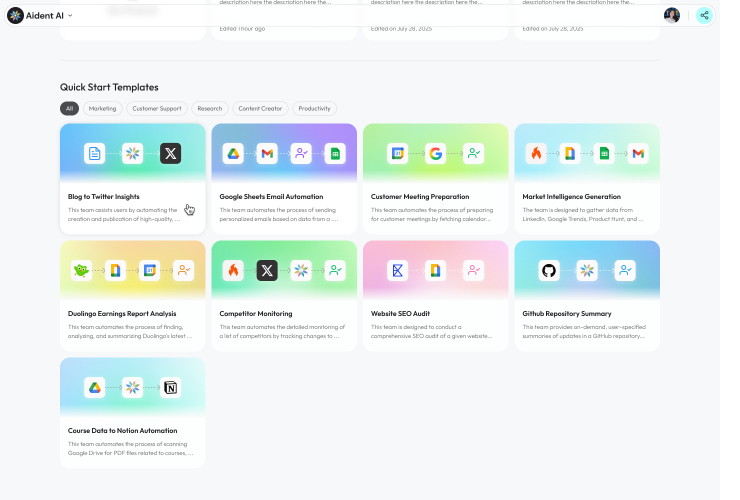The height and width of the screenshot is (500, 740).
Task: Click Customer Meeting Preparation description text
Action: (x=432, y=215)
